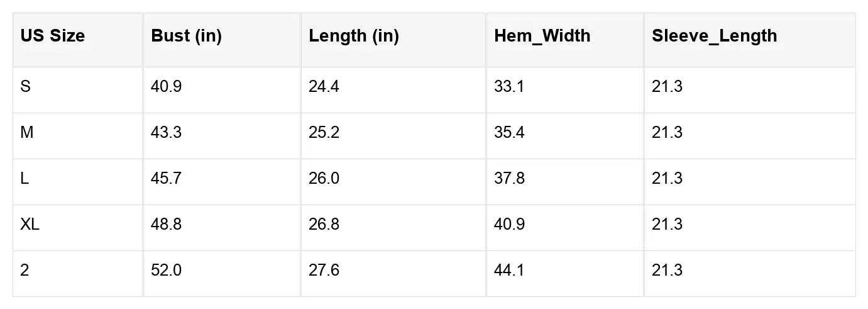Click the M size row label

tap(26, 133)
